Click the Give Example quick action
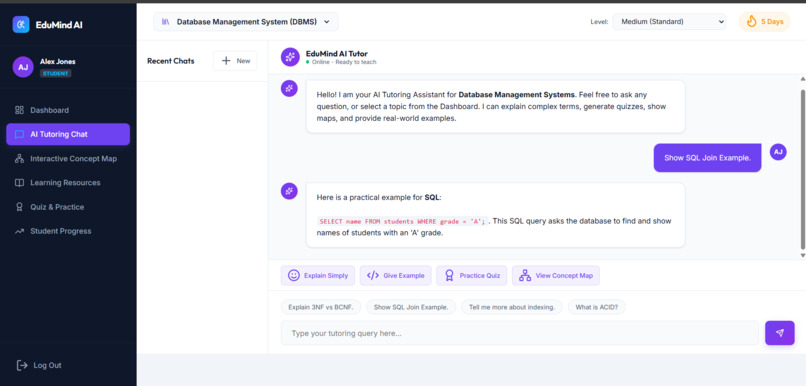This screenshot has height=386, width=806. [x=395, y=275]
